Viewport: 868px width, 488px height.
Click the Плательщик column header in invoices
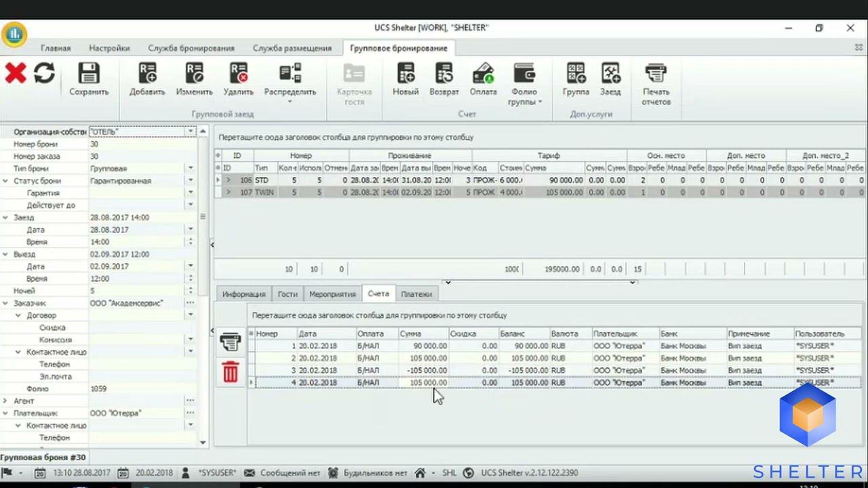(x=625, y=333)
